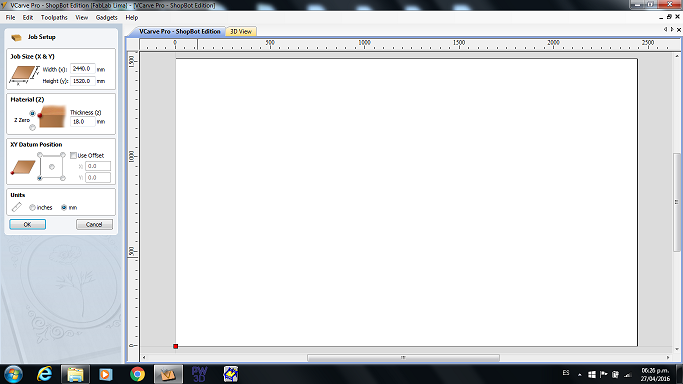Set Z Zero to material top
The height and width of the screenshot is (384, 683).
click(x=32, y=113)
